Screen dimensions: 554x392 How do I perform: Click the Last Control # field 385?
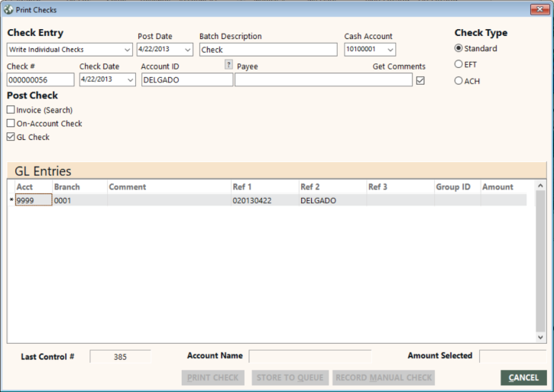pos(120,357)
